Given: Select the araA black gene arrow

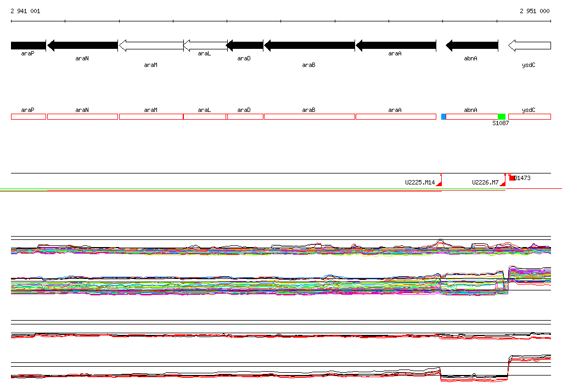Looking at the screenshot, I should pyautogui.click(x=396, y=46).
